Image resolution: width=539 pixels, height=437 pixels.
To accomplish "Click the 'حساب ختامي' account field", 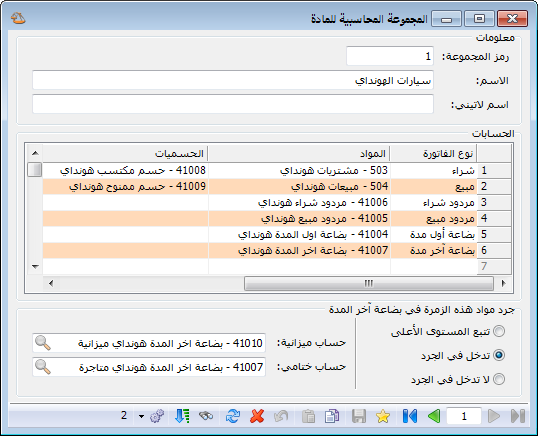I will 149,367.
